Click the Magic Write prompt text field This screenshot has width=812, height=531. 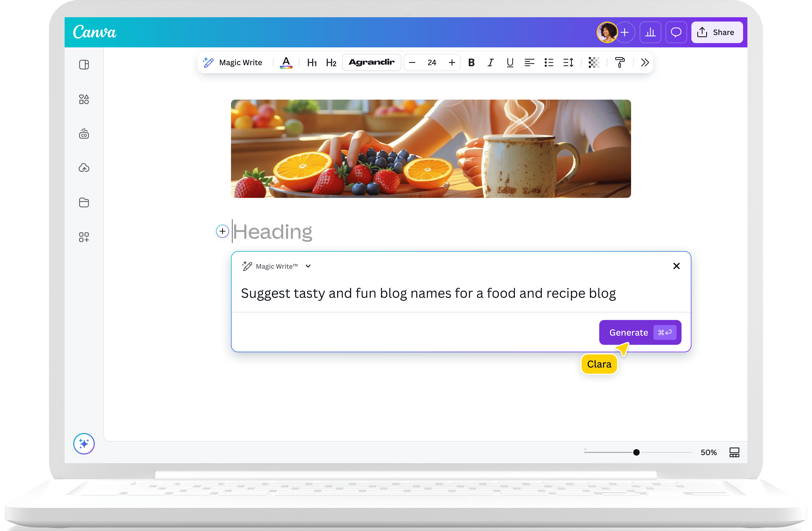428,294
